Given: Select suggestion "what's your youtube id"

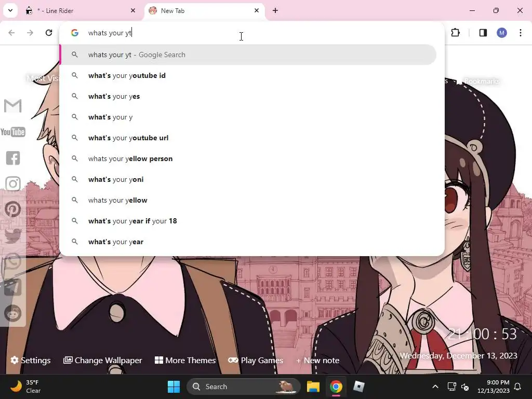Looking at the screenshot, I should [248, 75].
